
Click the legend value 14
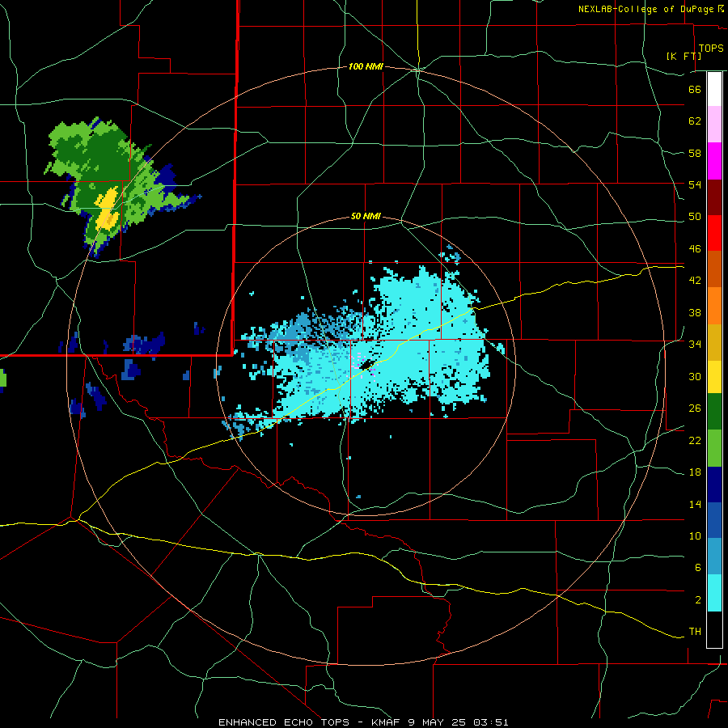pyautogui.click(x=695, y=504)
